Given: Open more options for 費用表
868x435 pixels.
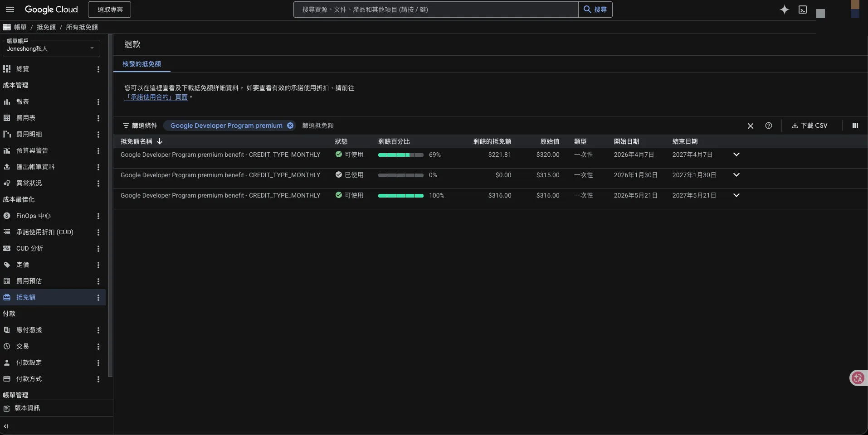Looking at the screenshot, I should [98, 118].
